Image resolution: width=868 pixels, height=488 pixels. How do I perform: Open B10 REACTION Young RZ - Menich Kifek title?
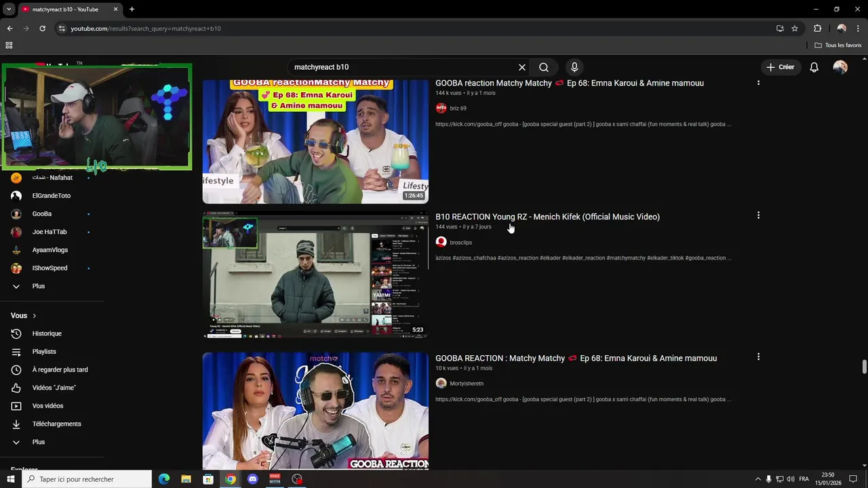tap(547, 217)
